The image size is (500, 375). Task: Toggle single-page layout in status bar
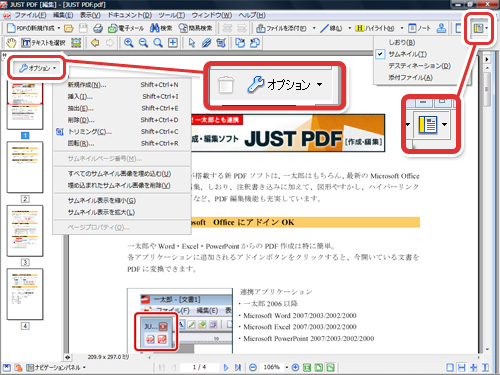point(450,367)
